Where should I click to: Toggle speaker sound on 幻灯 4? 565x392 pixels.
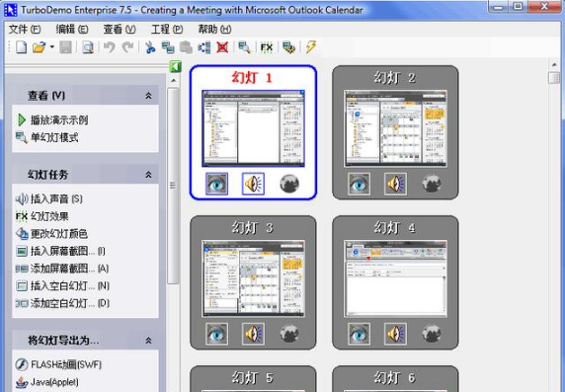pyautogui.click(x=395, y=334)
